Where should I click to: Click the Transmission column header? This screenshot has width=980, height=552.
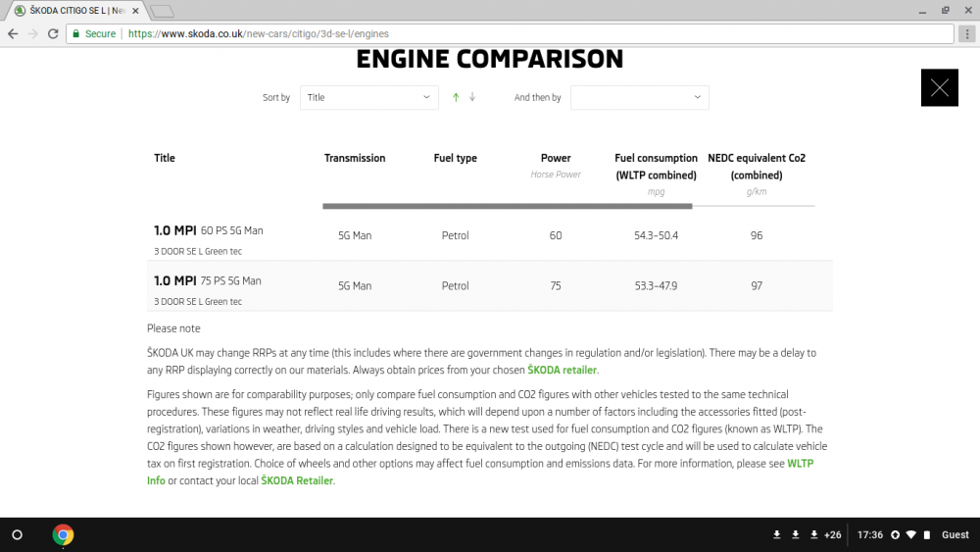(x=355, y=158)
